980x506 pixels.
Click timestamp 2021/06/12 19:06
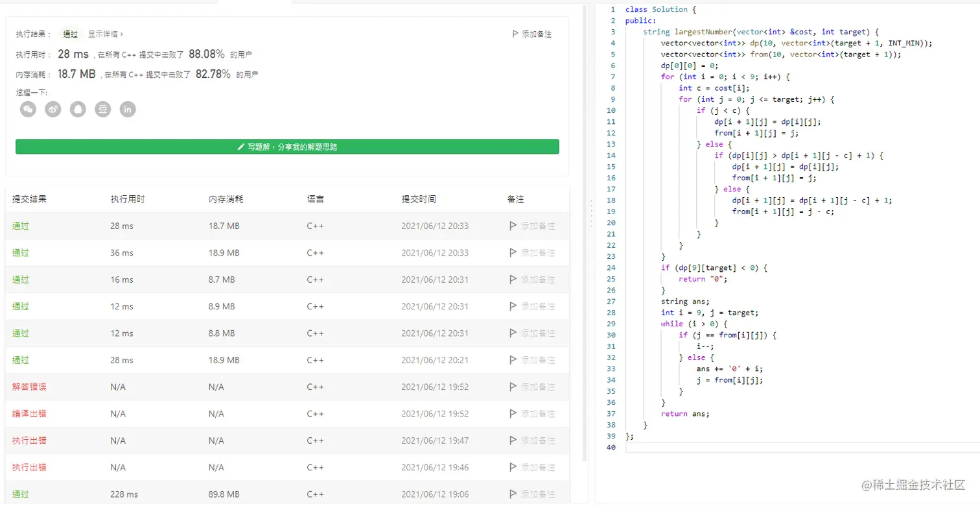pos(434,494)
